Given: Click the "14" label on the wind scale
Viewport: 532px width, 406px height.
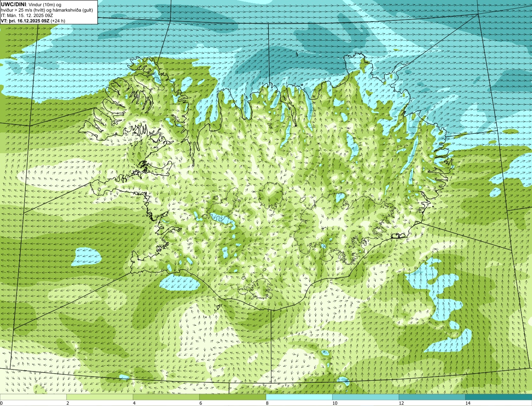Looking at the screenshot, I should click(x=468, y=403).
